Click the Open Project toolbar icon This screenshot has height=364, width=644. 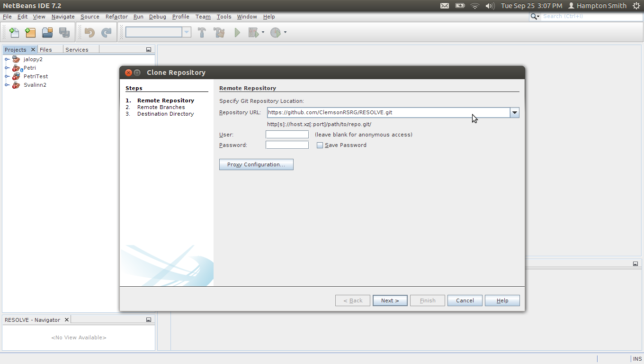pos(47,33)
